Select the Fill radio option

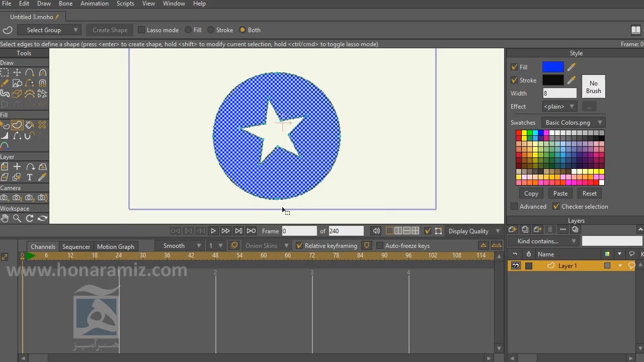(189, 30)
